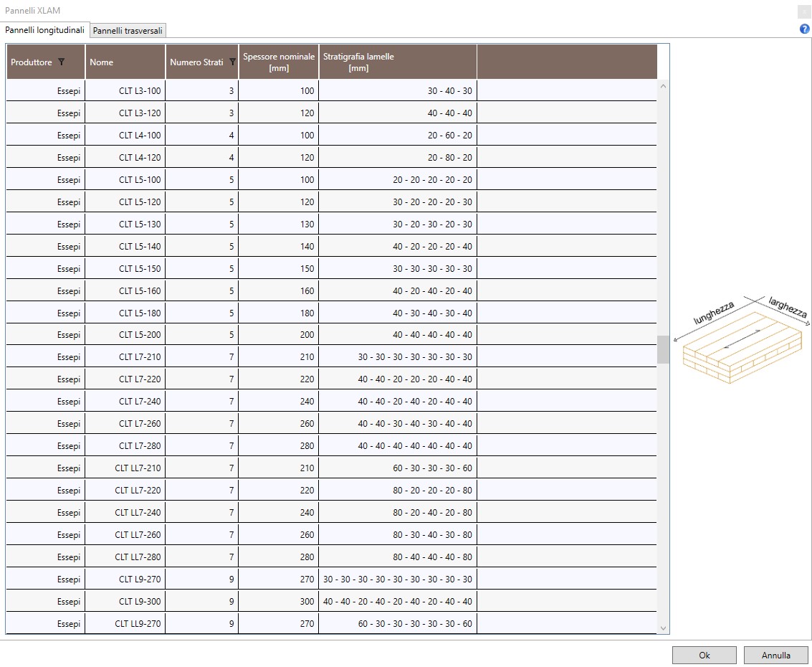The image size is (812, 667).
Task: Select the CLT L5-200 name cell
Action: click(x=125, y=335)
